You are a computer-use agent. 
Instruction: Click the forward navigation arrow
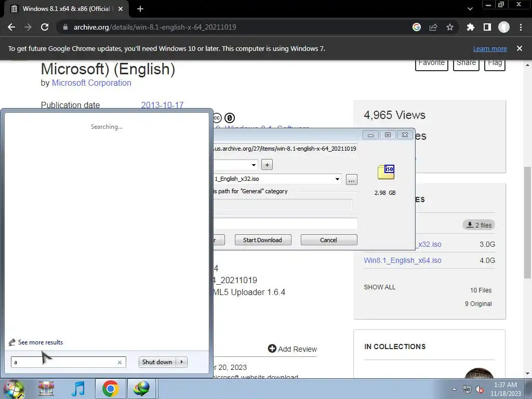(28, 27)
